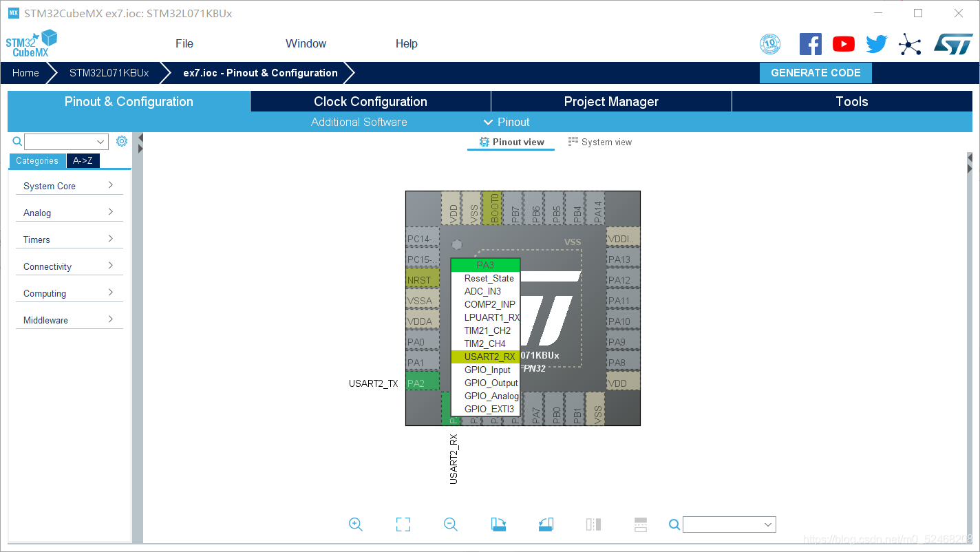Click the fit-to-screen frame icon
Screen dimensions: 980x552
click(403, 524)
